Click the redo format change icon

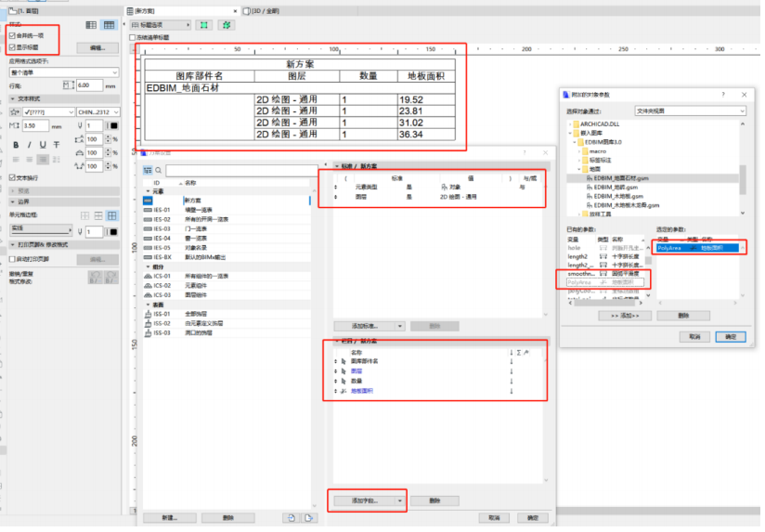coord(111,278)
